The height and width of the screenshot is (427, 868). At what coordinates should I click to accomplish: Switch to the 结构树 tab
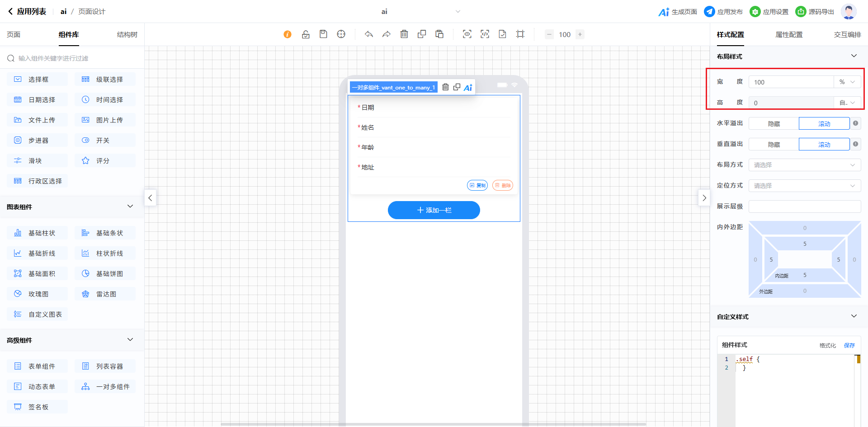tap(127, 35)
